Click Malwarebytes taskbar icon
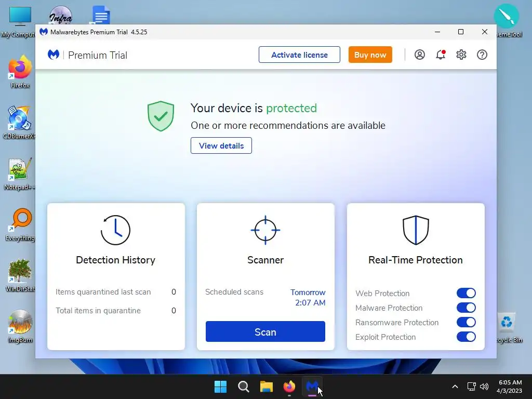Viewport: 532px width, 399px height. pyautogui.click(x=312, y=387)
